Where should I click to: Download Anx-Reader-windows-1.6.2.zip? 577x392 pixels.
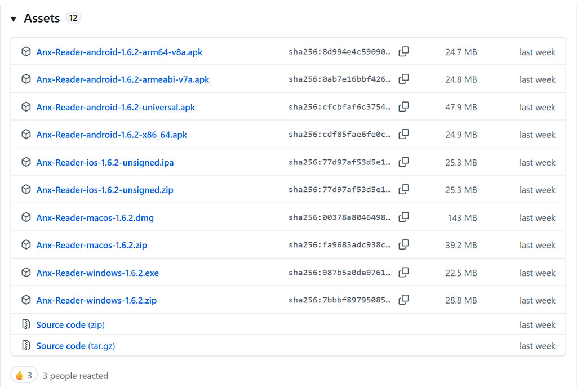96,300
